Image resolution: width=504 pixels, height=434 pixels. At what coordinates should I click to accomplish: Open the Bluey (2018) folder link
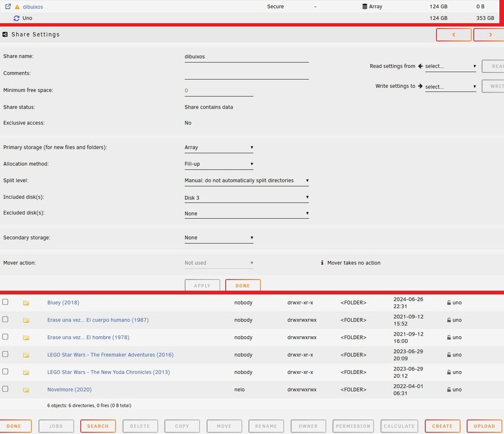pyautogui.click(x=63, y=303)
